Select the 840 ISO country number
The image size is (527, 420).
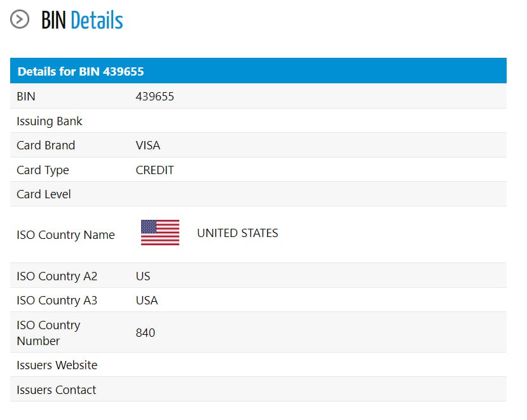[146, 333]
